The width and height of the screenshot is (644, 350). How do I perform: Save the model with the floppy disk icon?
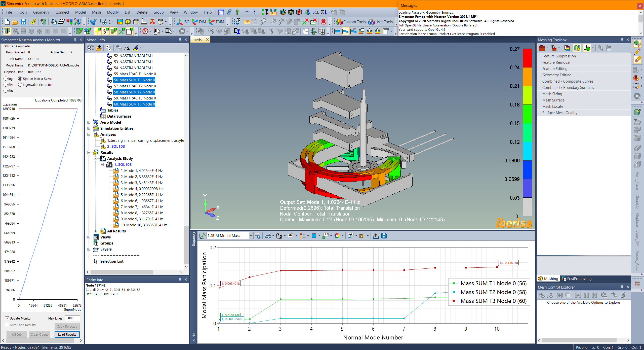[x=23, y=22]
